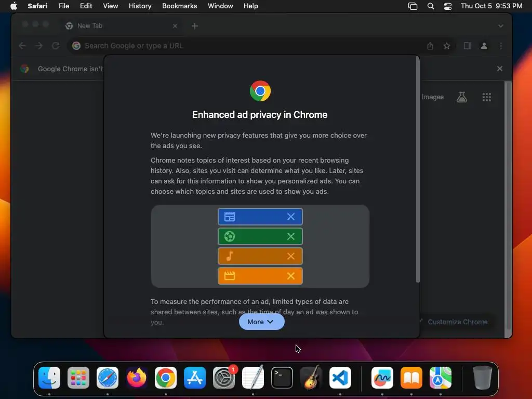Open Freeform from the Dock

point(382,378)
